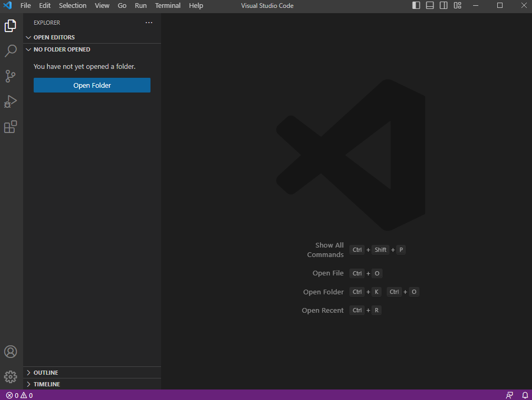Toggle the secondary side bar layout button
The width and height of the screenshot is (532, 400).
444,6
